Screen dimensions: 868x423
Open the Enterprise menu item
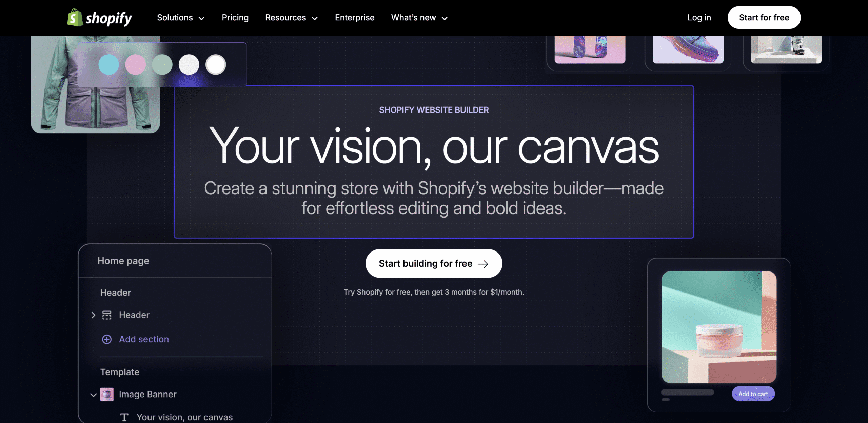[354, 18]
